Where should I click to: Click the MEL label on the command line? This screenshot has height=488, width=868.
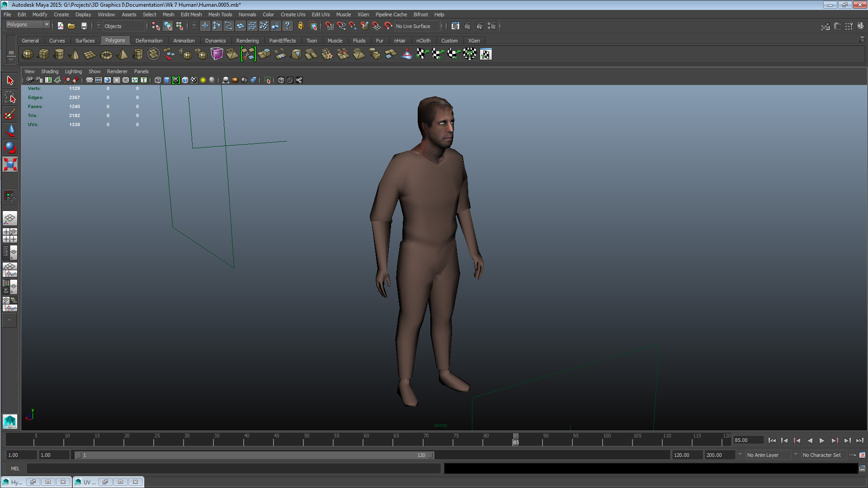pos(15,469)
